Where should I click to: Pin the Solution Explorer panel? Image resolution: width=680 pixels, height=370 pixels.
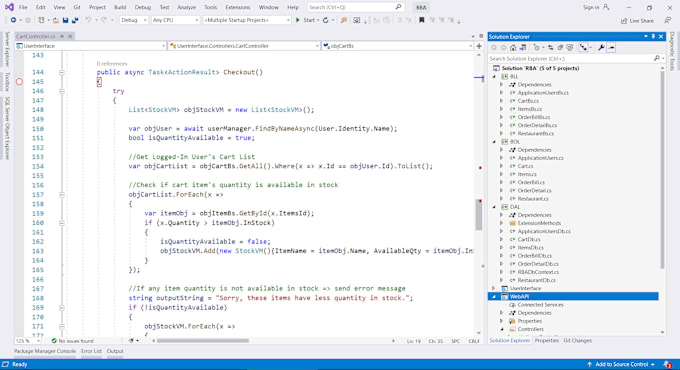(653, 36)
